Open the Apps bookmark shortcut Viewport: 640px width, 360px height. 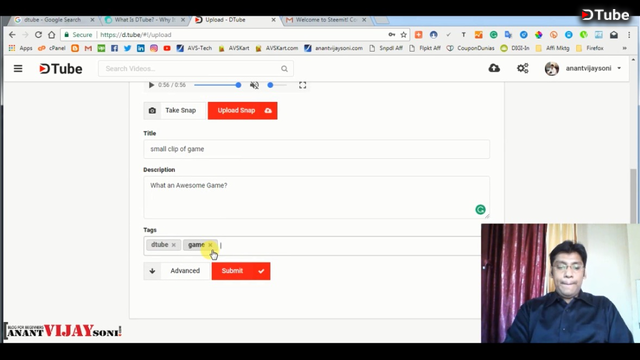(20, 48)
